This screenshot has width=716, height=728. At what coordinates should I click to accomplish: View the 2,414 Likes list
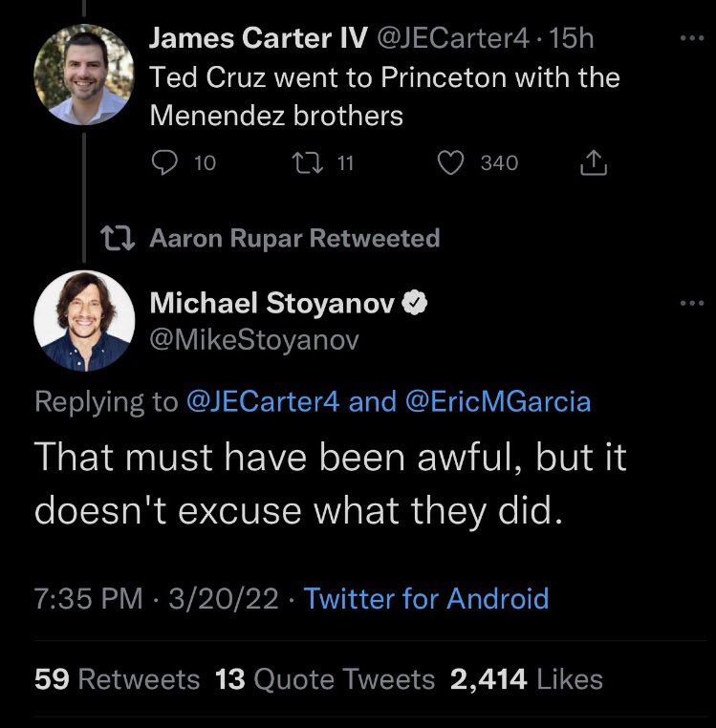[527, 679]
